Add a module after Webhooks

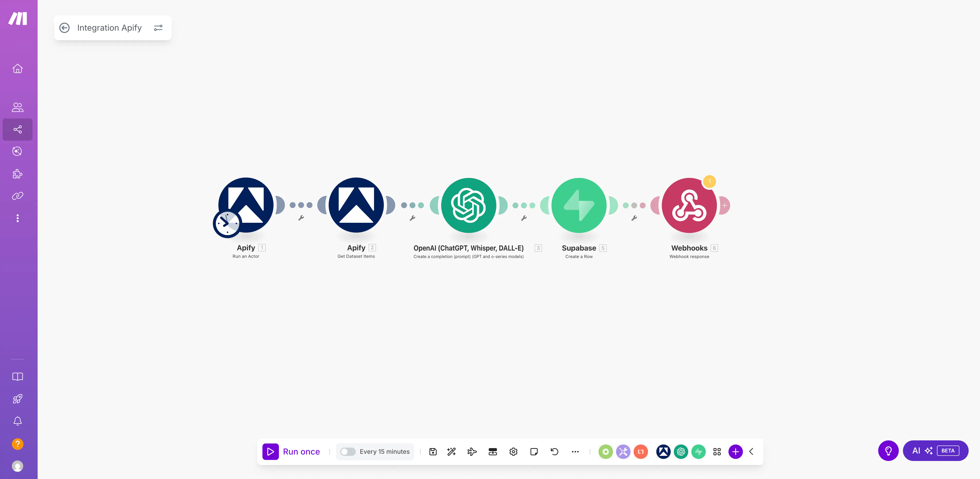tap(725, 205)
